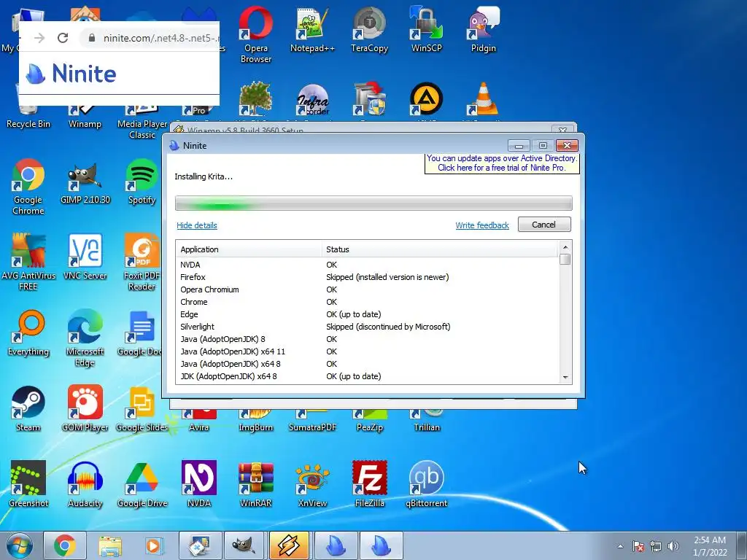Screen dimensions: 747x560
Task: Open the VLC cone desktop icon
Action: coord(483,99)
